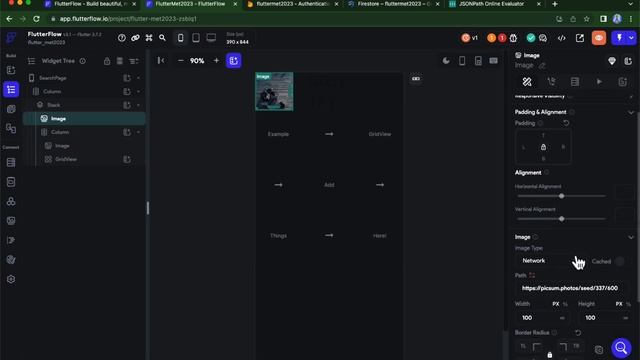640x360 pixels.
Task: Click the round blue magnifier search button
Action: [x=621, y=347]
